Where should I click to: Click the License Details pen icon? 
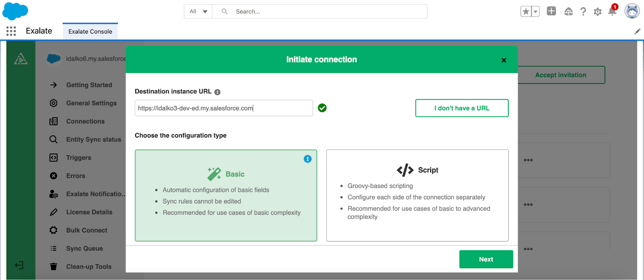pos(54,212)
